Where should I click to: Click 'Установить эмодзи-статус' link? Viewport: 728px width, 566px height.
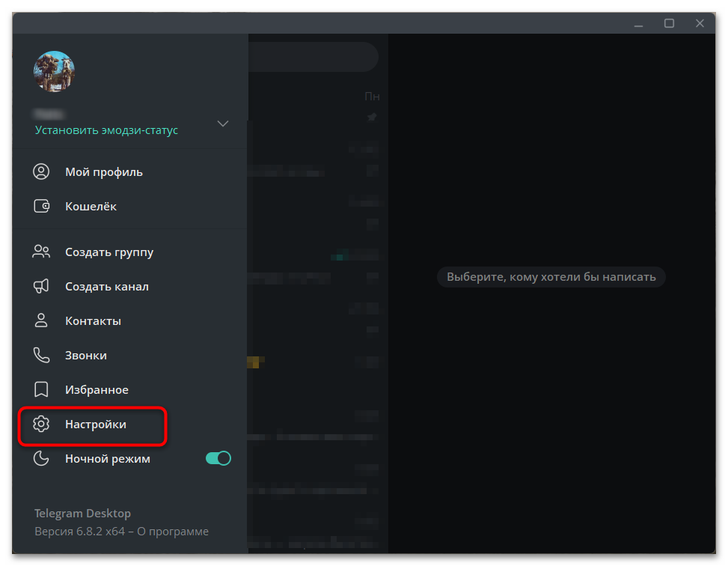point(106,130)
